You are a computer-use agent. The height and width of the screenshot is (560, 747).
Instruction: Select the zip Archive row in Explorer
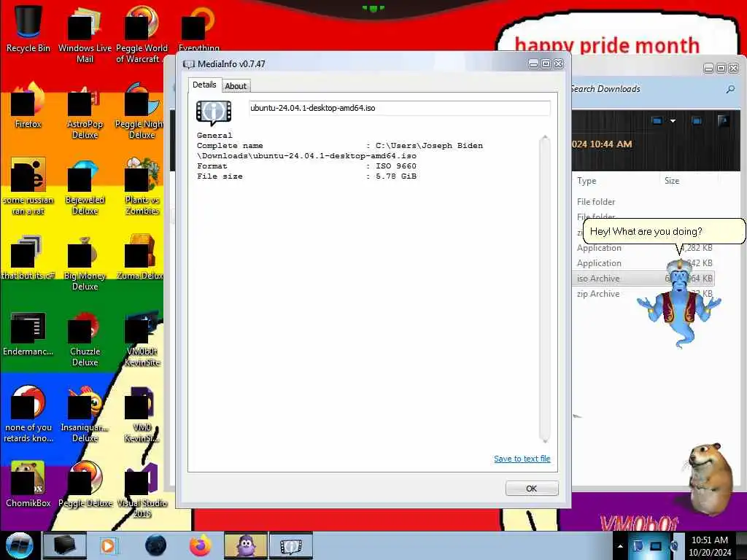tap(643, 294)
